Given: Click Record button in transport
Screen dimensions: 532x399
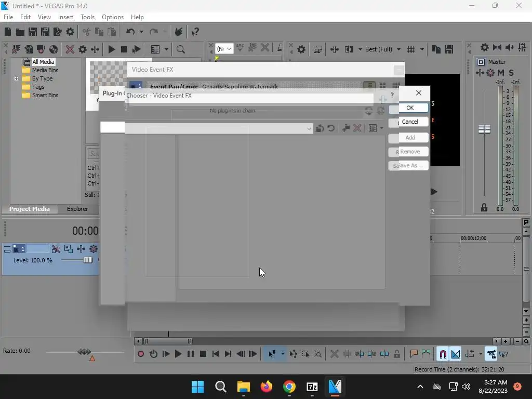Looking at the screenshot, I should coord(141,354).
